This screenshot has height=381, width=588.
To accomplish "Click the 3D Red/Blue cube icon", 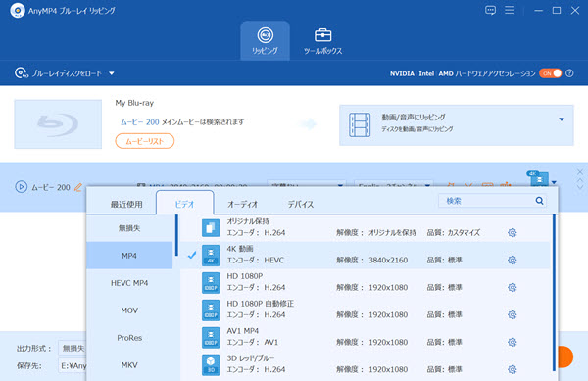I will point(211,364).
